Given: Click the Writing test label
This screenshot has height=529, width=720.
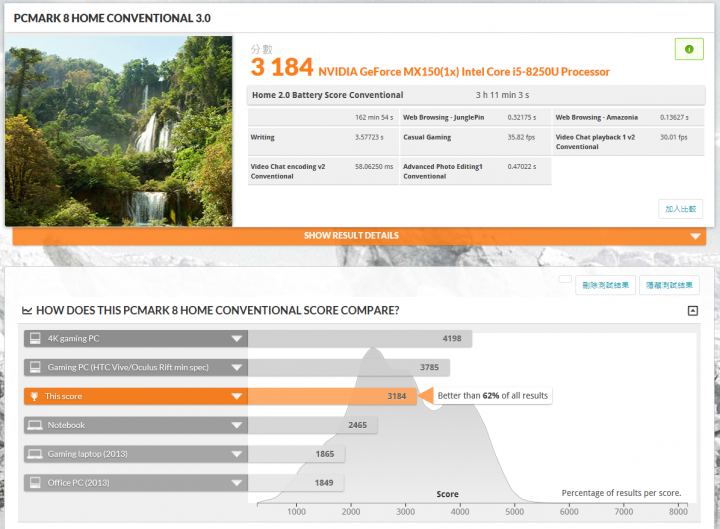Looking at the screenshot, I should pyautogui.click(x=263, y=137).
